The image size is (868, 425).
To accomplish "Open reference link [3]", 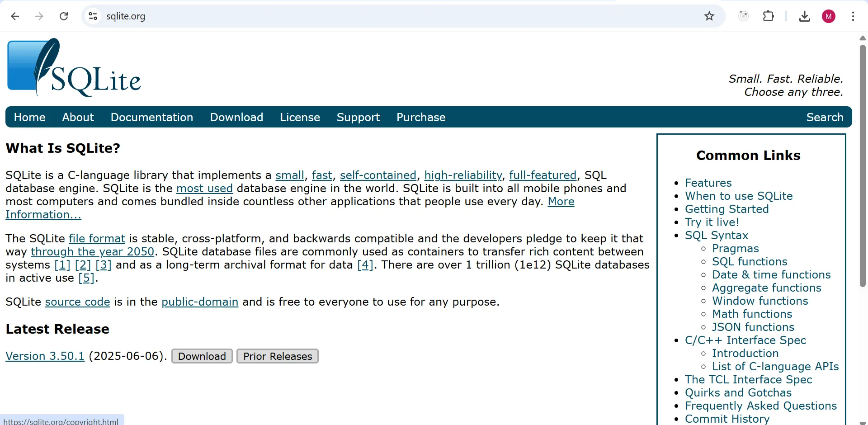I will (x=104, y=264).
